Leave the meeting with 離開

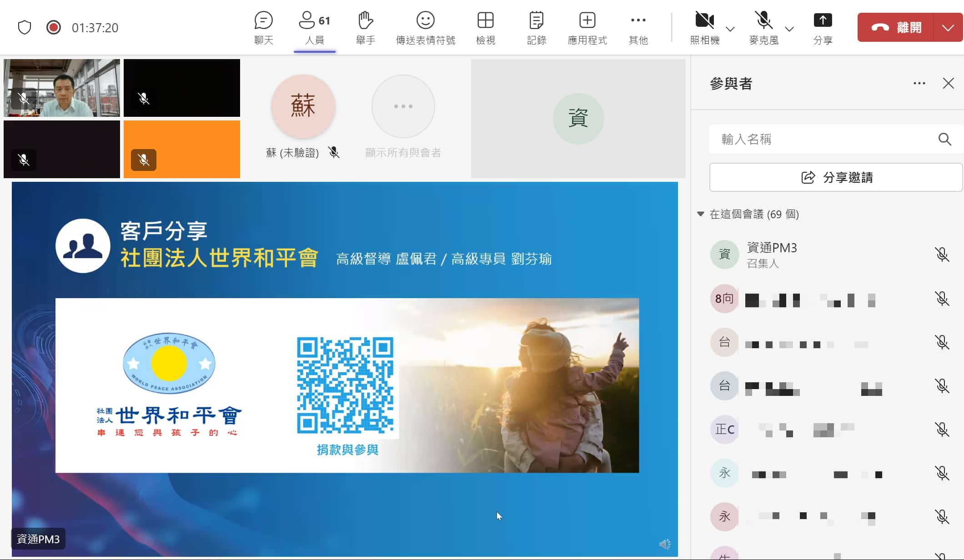tap(895, 27)
